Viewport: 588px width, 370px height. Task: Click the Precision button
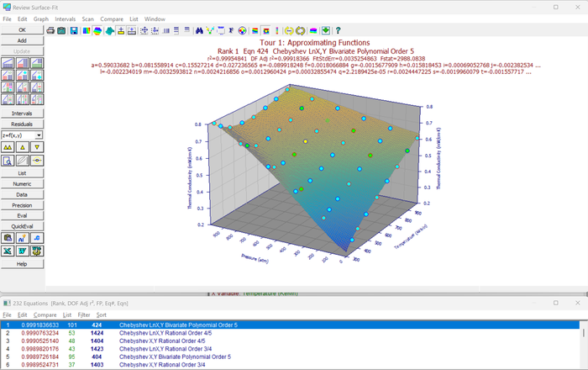[22, 205]
